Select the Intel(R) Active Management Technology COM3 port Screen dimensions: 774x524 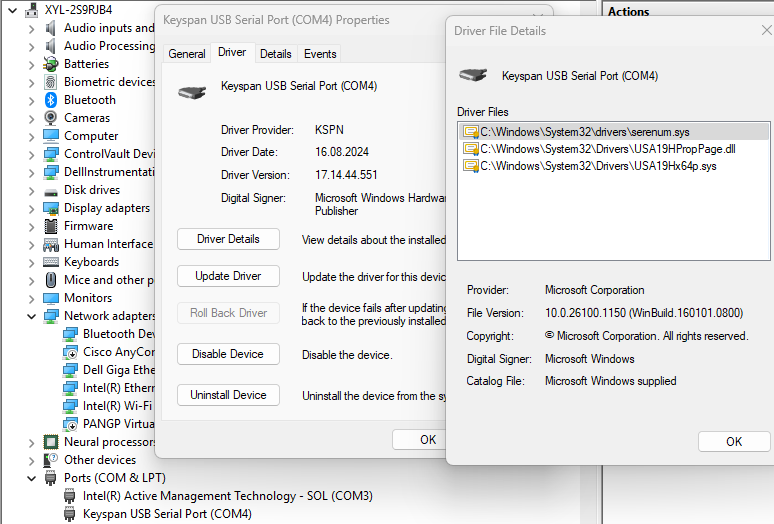click(228, 496)
